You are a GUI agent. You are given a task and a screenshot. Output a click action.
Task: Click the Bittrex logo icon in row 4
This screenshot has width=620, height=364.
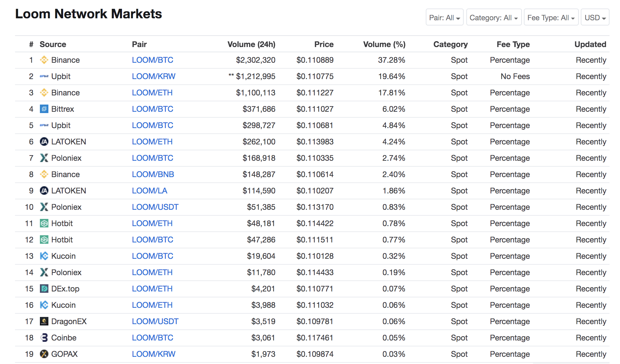point(44,109)
